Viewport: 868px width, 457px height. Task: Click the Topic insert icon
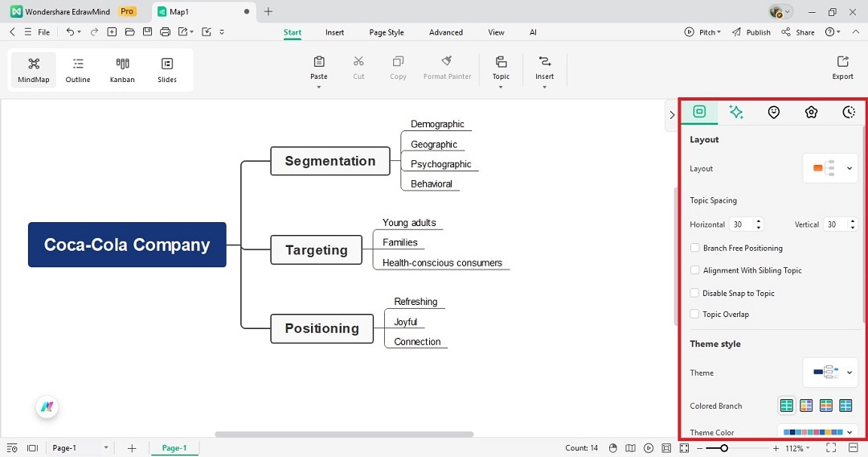[x=501, y=61]
